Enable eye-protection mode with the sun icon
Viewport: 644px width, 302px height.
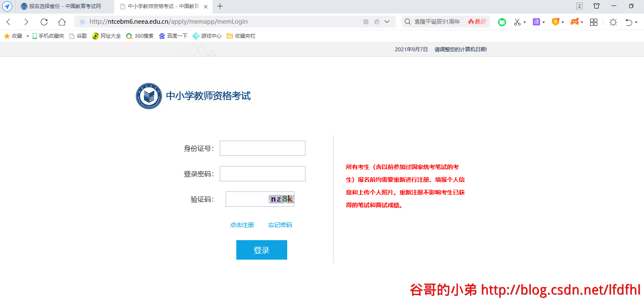[x=613, y=22]
